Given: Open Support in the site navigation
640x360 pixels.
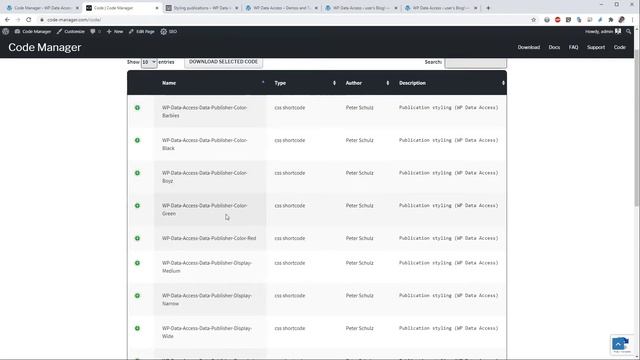Looking at the screenshot, I should (x=596, y=47).
